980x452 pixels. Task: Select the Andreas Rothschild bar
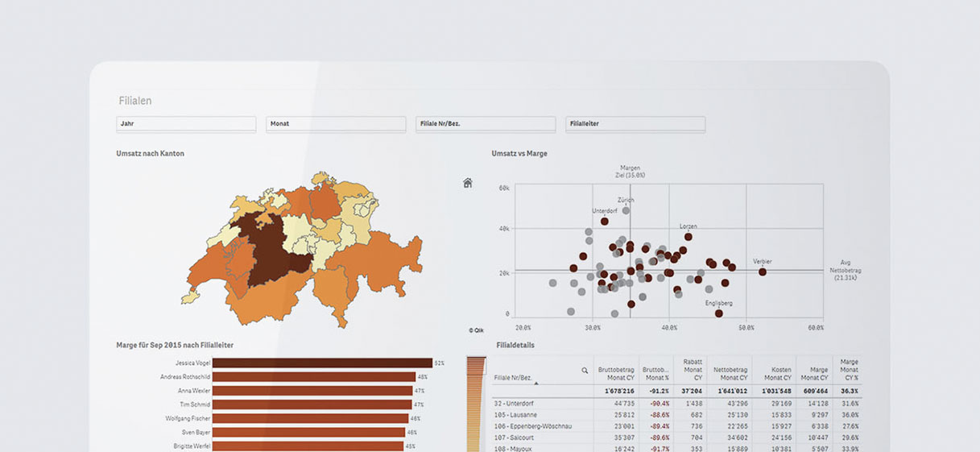[314, 377]
